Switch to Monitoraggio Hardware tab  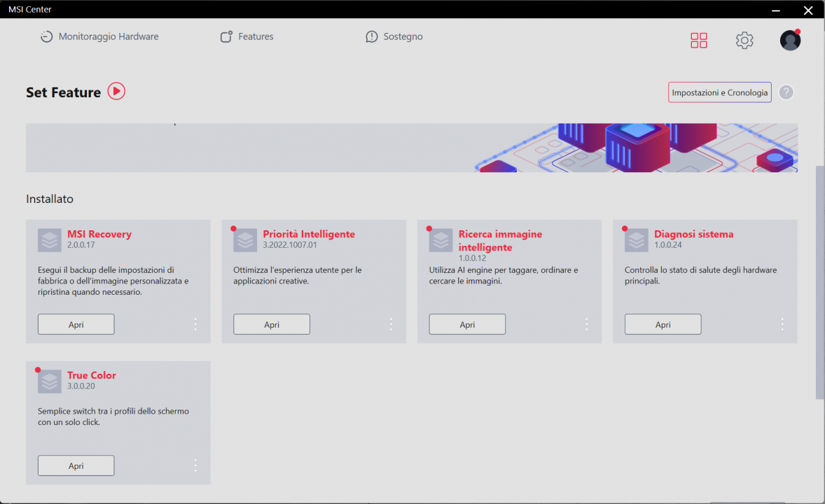(x=99, y=36)
